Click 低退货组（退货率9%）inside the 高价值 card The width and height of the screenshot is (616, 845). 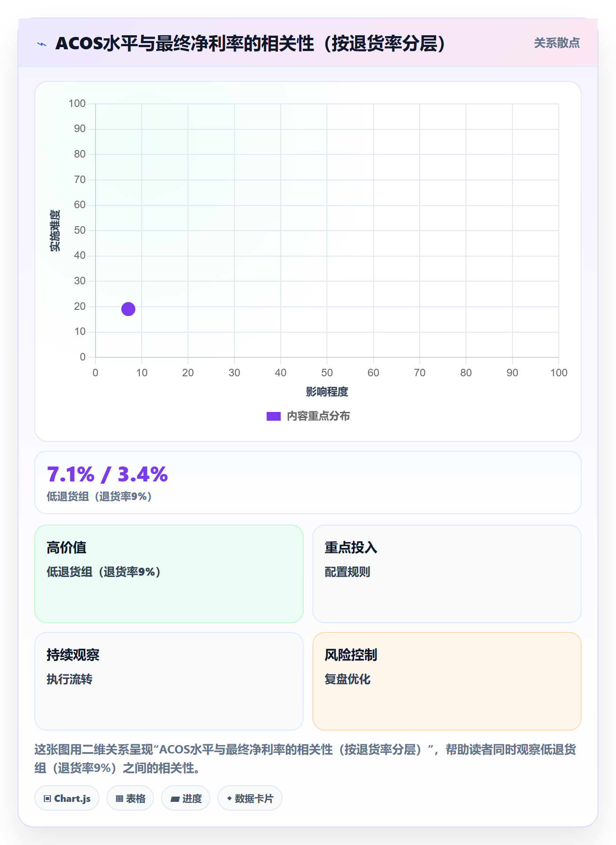[104, 572]
